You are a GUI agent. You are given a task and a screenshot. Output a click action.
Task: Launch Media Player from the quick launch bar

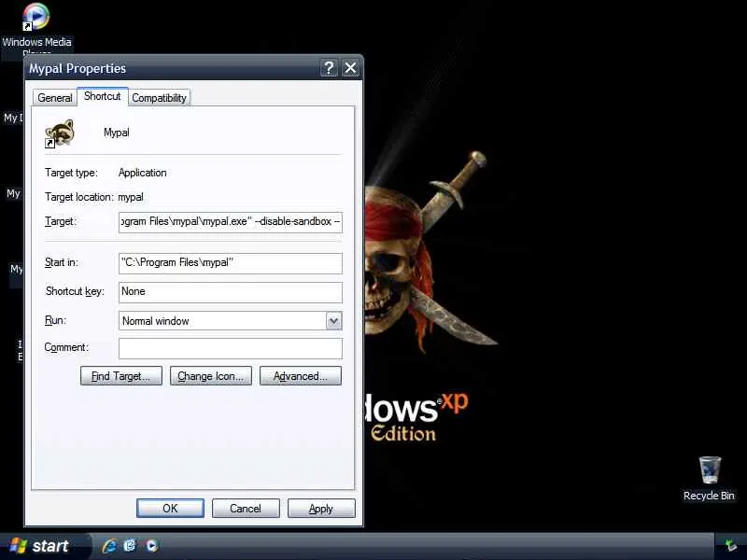152,546
